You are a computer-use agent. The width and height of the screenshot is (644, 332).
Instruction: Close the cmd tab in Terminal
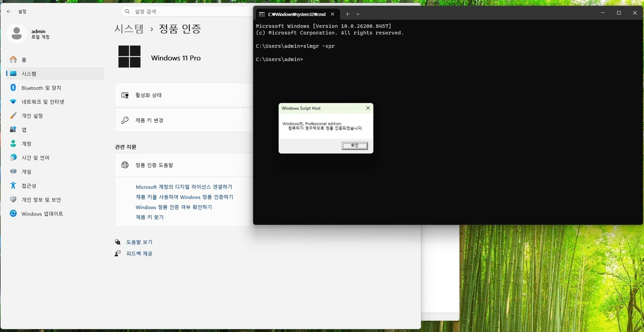[x=332, y=14]
